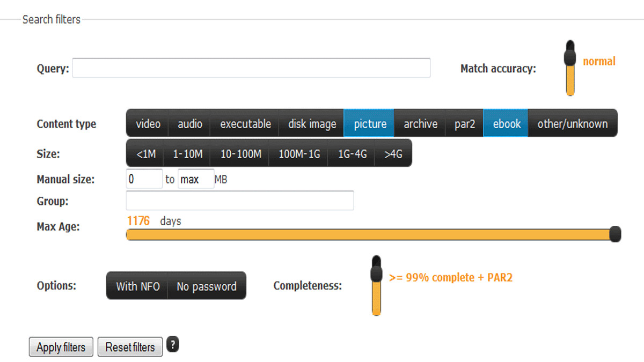
Task: Choose the >4G size option
Action: (x=393, y=154)
